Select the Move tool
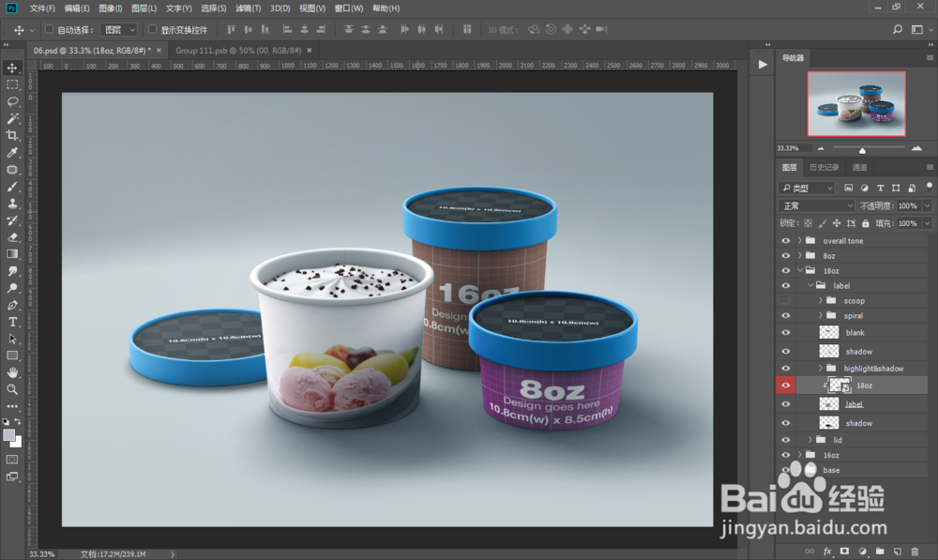This screenshot has width=938, height=560. (12, 68)
